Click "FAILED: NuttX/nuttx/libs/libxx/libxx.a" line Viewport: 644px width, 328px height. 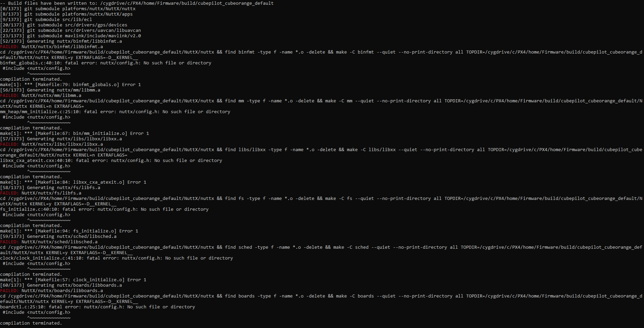point(51,144)
